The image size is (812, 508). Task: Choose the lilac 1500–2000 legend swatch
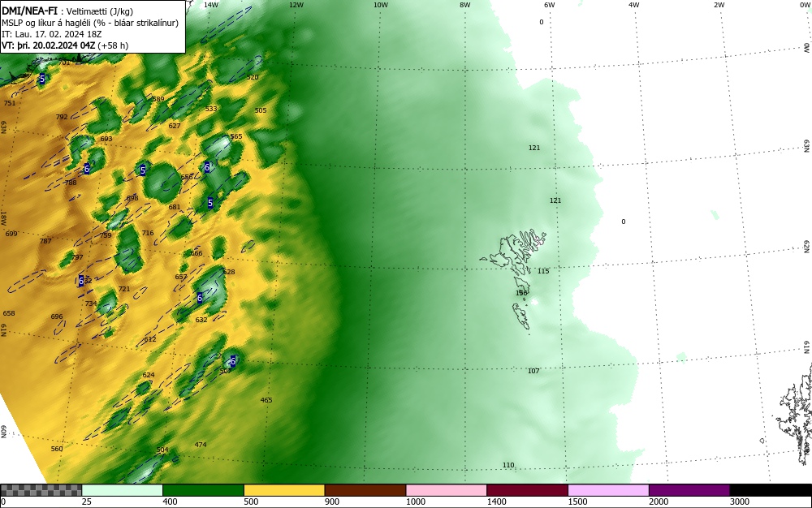(608, 490)
